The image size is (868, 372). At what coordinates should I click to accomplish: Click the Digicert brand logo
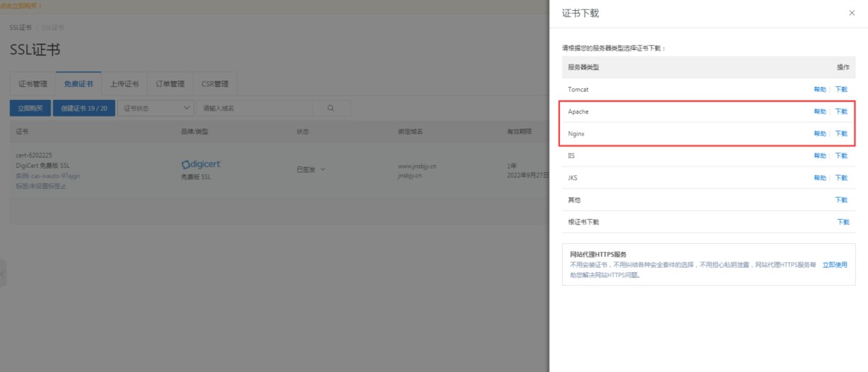point(201,164)
